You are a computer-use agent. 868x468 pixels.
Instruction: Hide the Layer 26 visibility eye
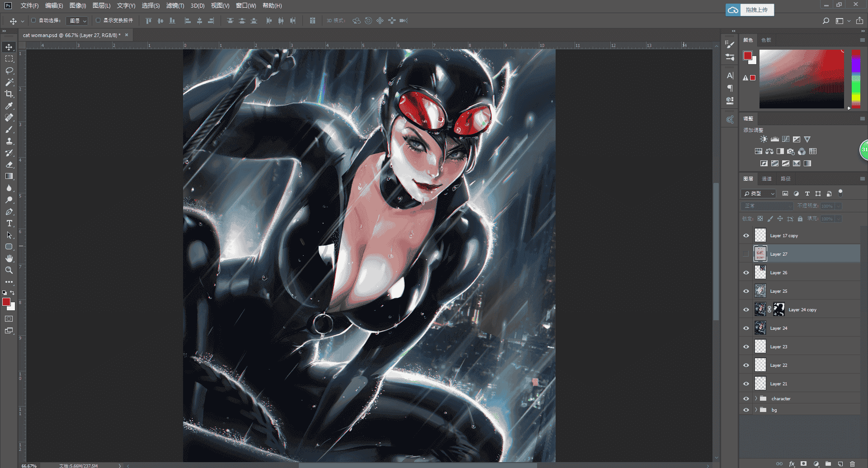pyautogui.click(x=746, y=272)
